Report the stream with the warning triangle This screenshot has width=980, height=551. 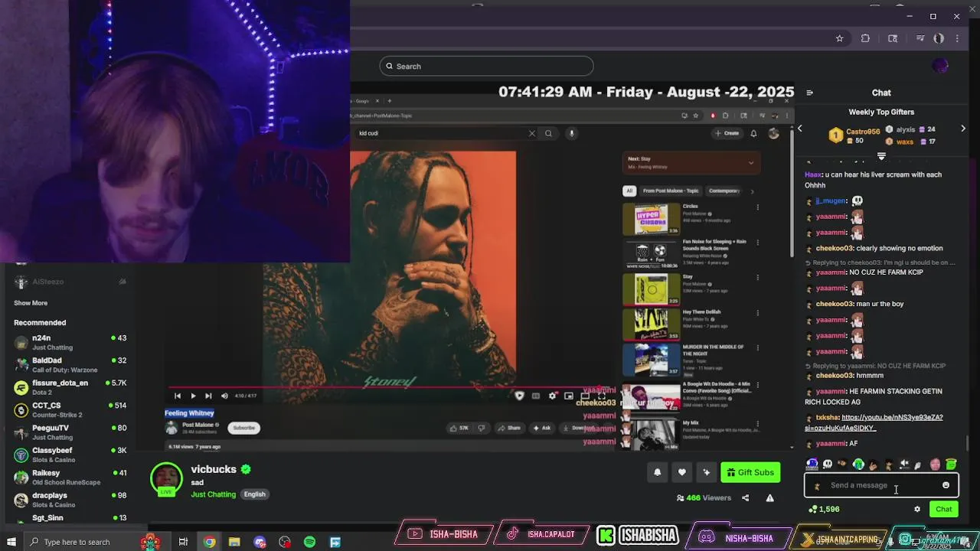click(769, 497)
